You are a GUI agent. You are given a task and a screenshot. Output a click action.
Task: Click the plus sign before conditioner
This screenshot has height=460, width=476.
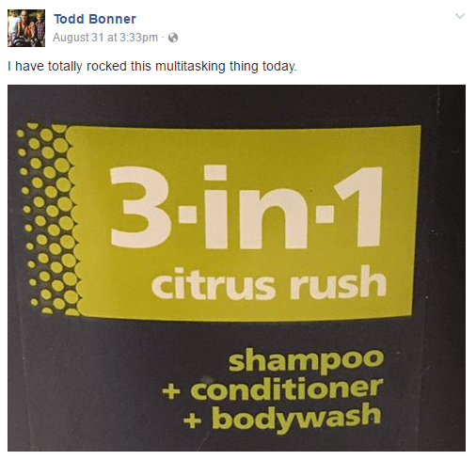point(171,391)
